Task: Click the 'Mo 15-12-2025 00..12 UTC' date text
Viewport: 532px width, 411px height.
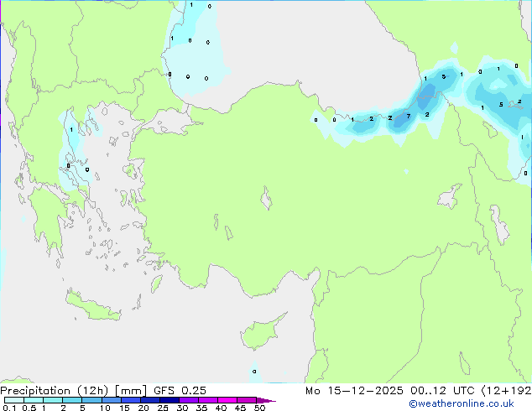Action: 390,391
